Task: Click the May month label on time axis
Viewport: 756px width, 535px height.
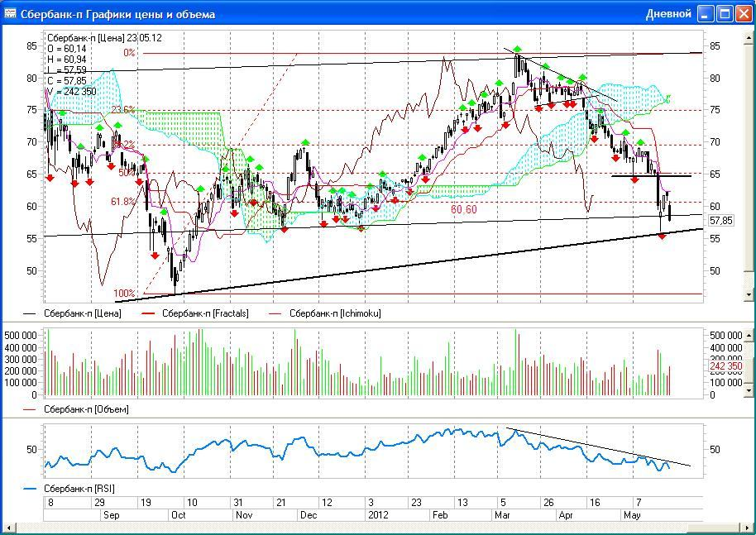Action: 632,515
